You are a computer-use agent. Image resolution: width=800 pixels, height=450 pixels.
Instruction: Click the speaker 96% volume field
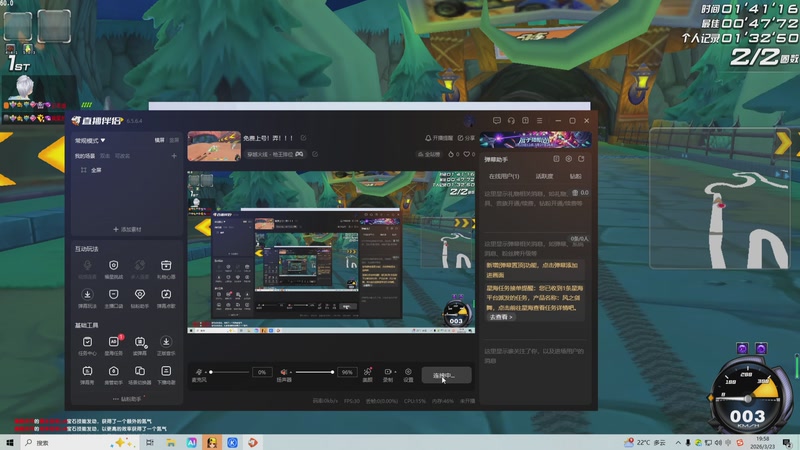347,372
